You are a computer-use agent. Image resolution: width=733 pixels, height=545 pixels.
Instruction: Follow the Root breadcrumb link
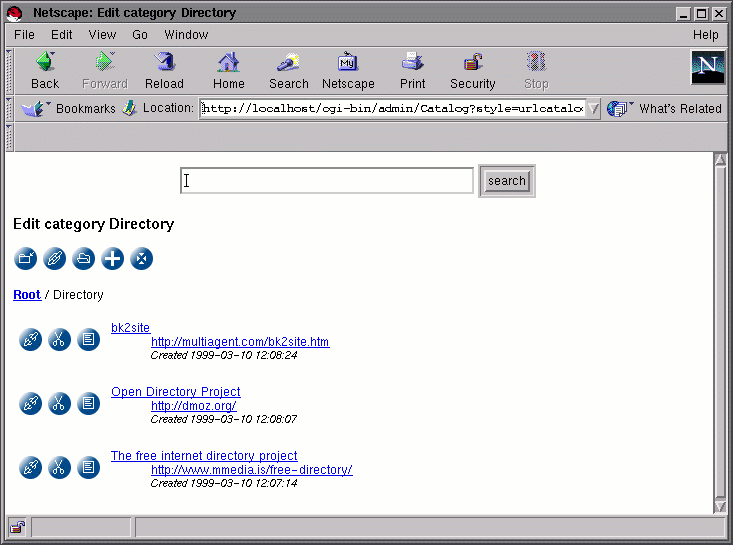[27, 295]
